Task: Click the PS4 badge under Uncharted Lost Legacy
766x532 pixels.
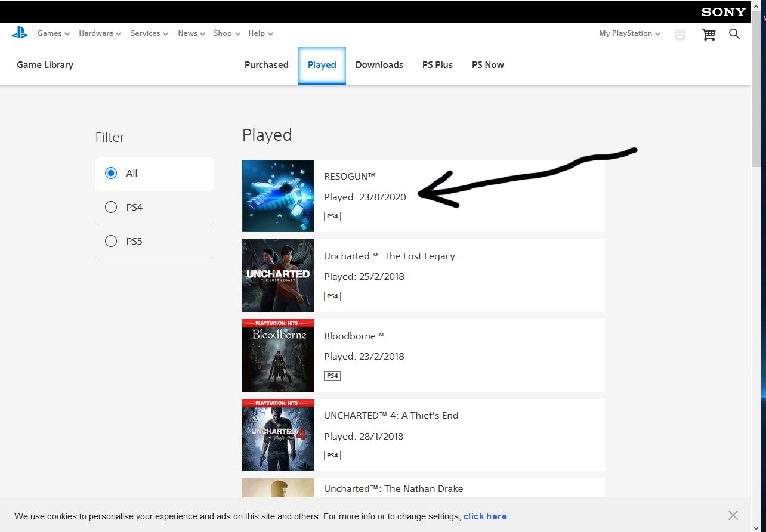Action: tap(332, 296)
